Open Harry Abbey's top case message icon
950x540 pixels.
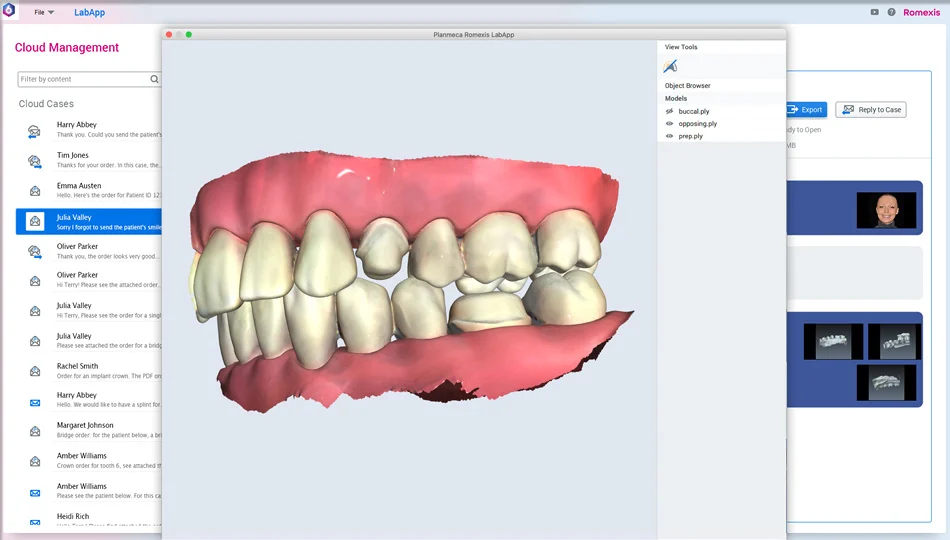(x=35, y=131)
